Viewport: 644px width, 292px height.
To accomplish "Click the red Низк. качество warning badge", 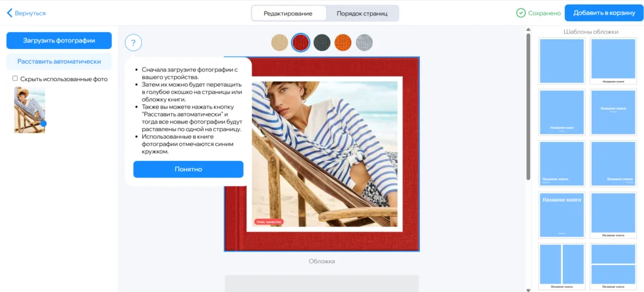I will (269, 222).
